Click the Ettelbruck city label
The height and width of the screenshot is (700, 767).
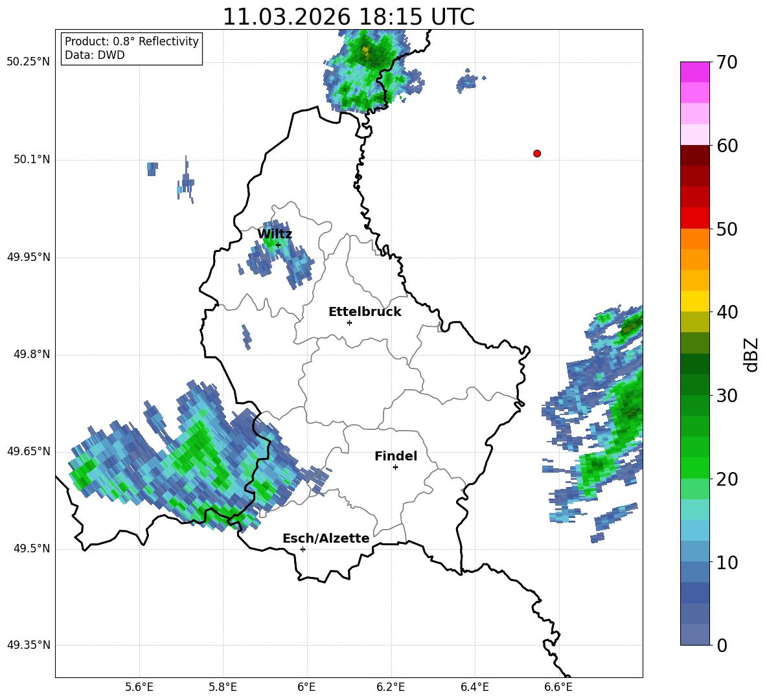pos(365,312)
